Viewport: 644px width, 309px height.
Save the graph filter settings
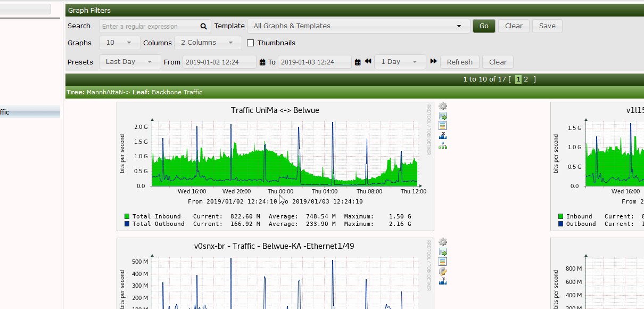point(547,26)
